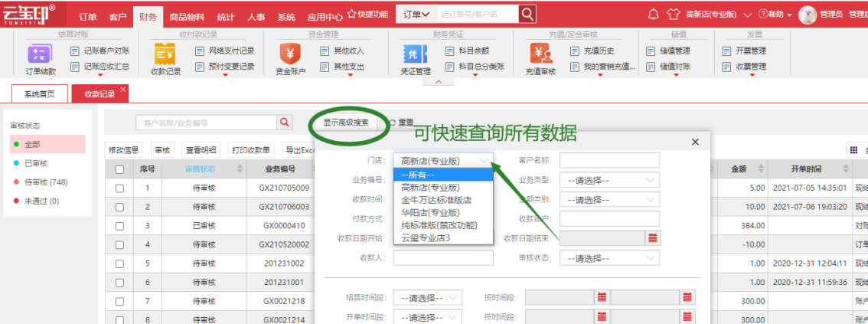Screen dimensions: 868x324
Task: Click the 查看明细 button
Action: 201,149
